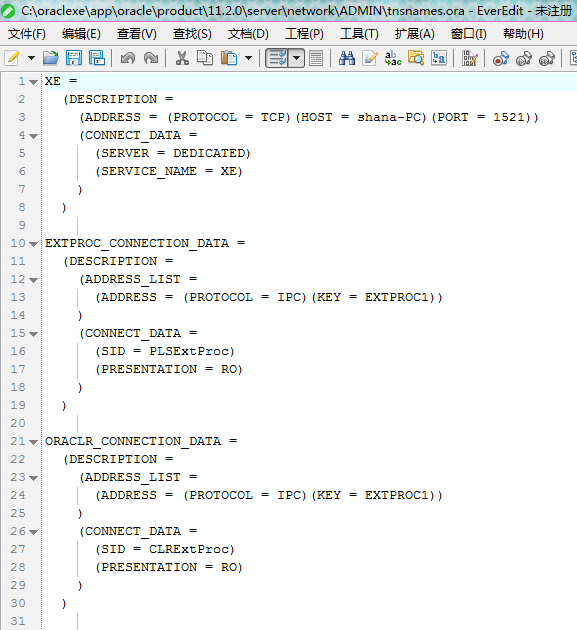Open the 帮助(H) menu
The height and width of the screenshot is (630, 577).
pyautogui.click(x=524, y=34)
